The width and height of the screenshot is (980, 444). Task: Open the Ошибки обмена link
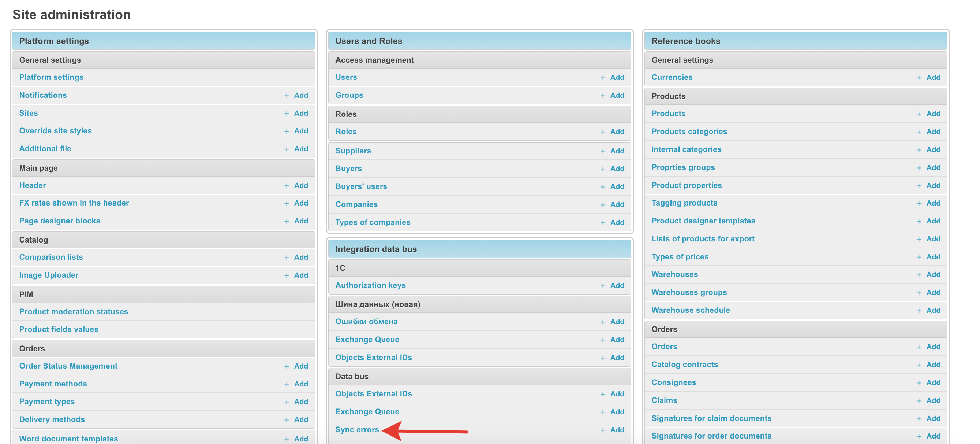coord(366,321)
